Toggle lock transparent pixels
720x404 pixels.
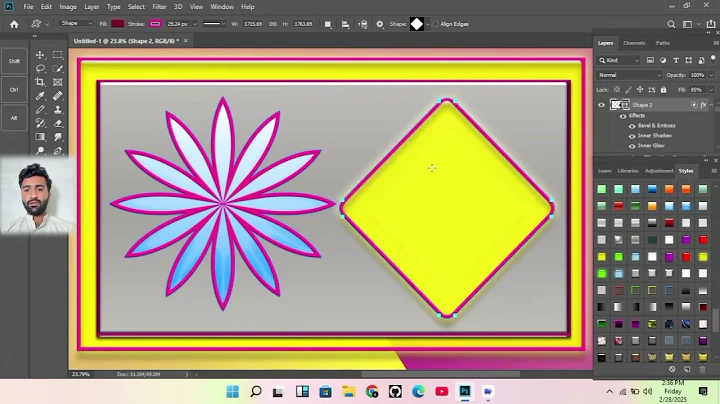pyautogui.click(x=617, y=90)
